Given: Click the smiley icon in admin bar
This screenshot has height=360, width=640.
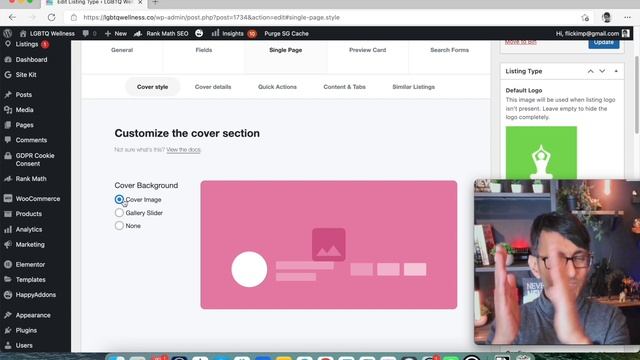Looking at the screenshot, I should tap(199, 33).
